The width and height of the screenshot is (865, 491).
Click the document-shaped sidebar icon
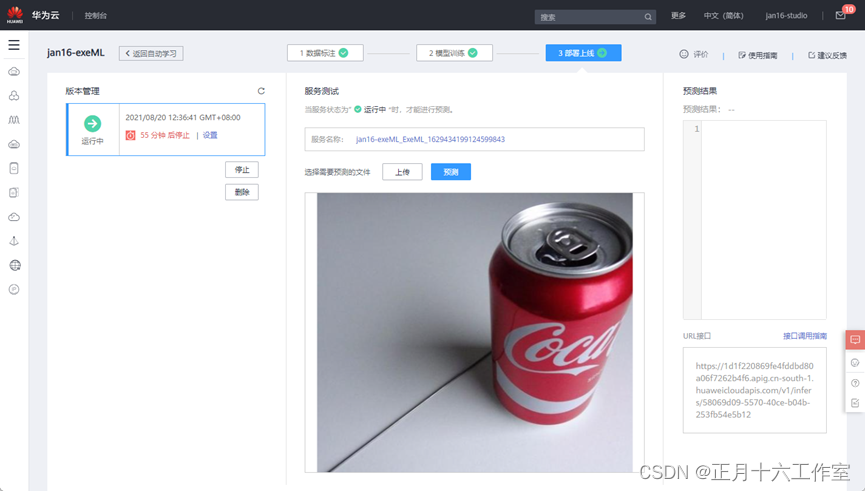[14, 168]
